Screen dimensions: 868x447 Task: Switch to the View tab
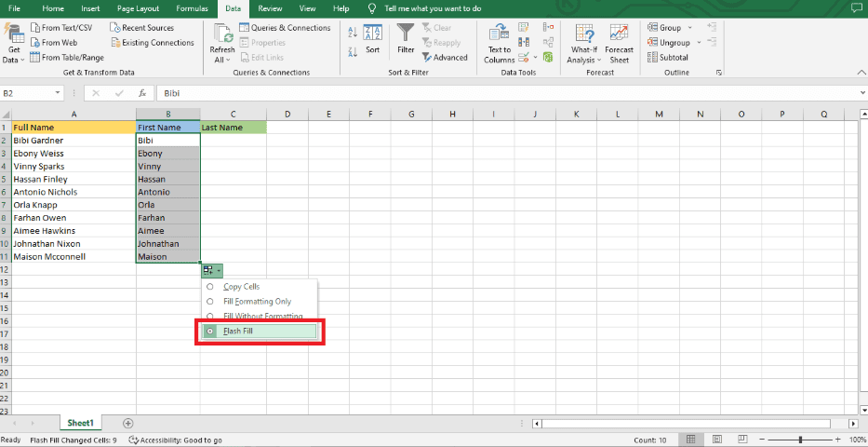point(307,9)
